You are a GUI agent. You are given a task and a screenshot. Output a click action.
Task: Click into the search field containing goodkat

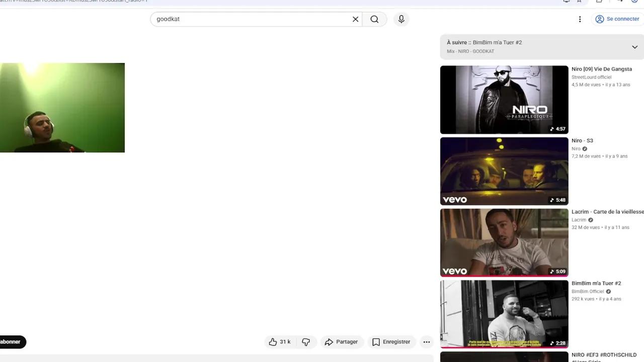click(252, 19)
